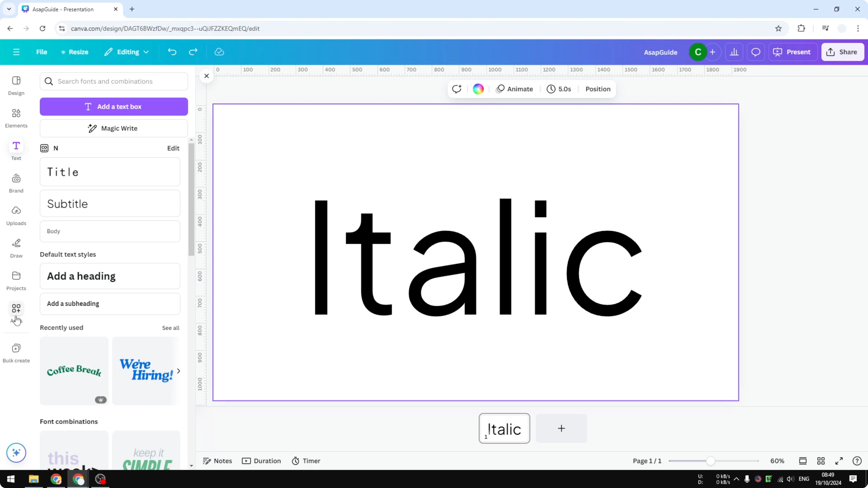Open the Editing mode dropdown
This screenshot has height=488, width=868.
point(126,52)
